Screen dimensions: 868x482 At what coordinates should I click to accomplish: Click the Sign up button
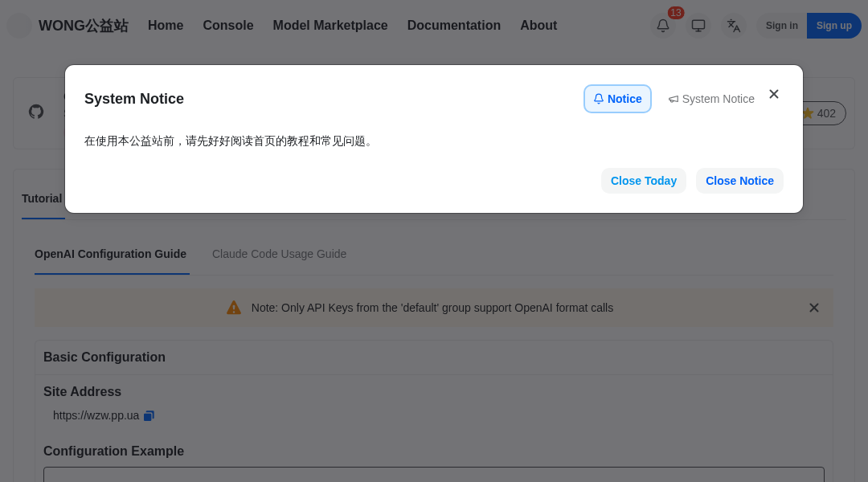click(833, 26)
